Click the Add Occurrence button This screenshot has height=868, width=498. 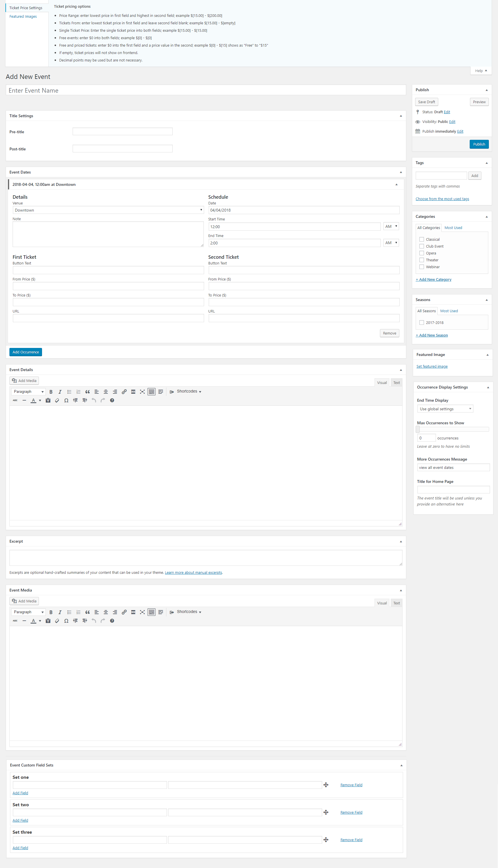[x=26, y=352]
